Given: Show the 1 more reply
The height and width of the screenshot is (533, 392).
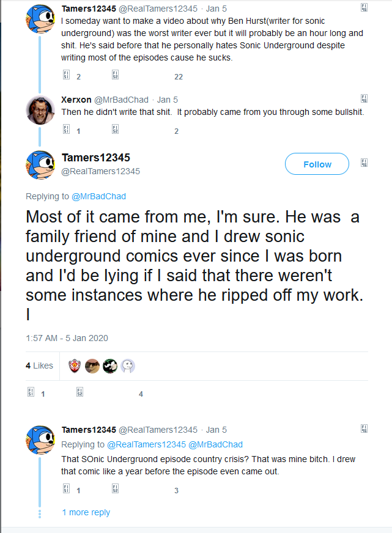Looking at the screenshot, I should click(86, 512).
